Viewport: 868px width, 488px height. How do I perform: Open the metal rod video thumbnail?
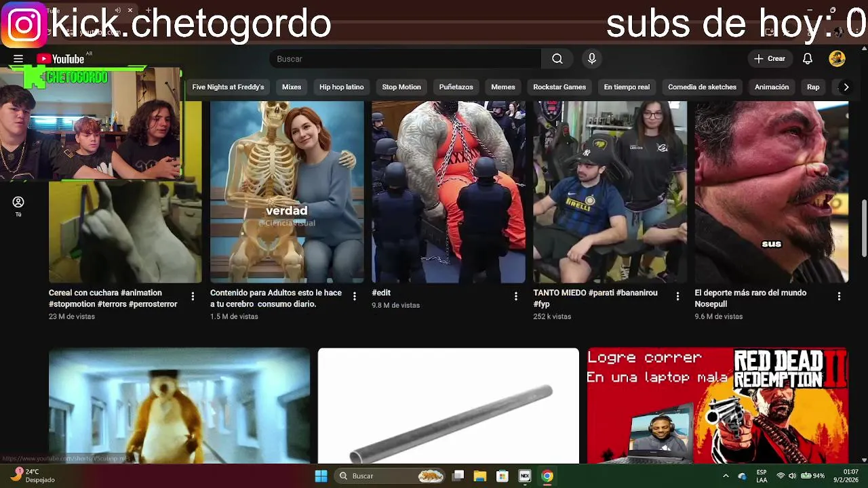[x=448, y=406]
